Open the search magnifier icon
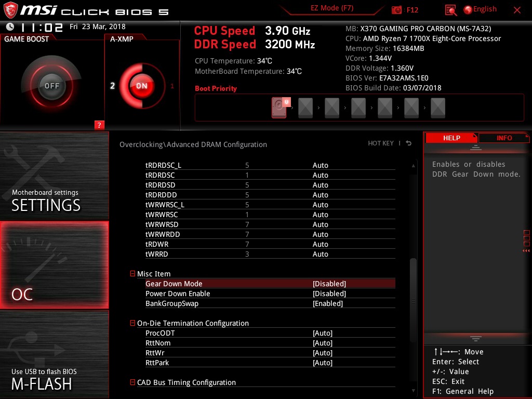The image size is (532, 399). (x=450, y=10)
